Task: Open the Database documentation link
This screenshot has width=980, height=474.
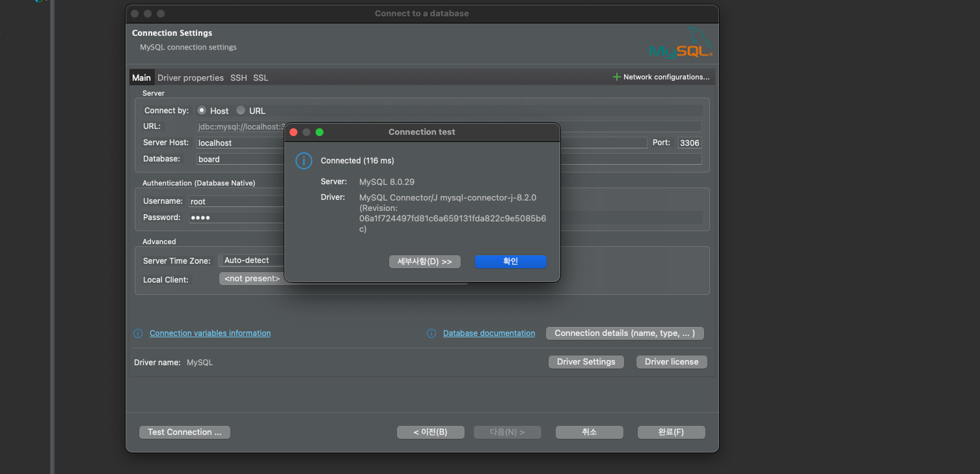Action: click(489, 333)
